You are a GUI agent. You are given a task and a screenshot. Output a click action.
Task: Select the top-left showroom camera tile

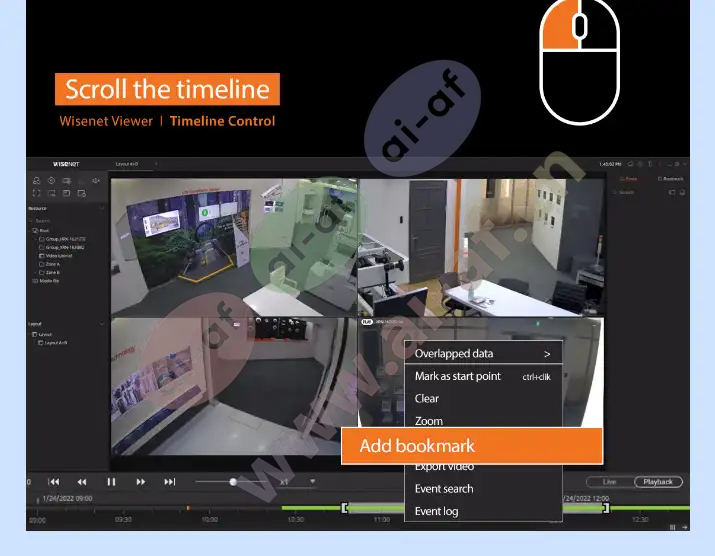coord(234,247)
